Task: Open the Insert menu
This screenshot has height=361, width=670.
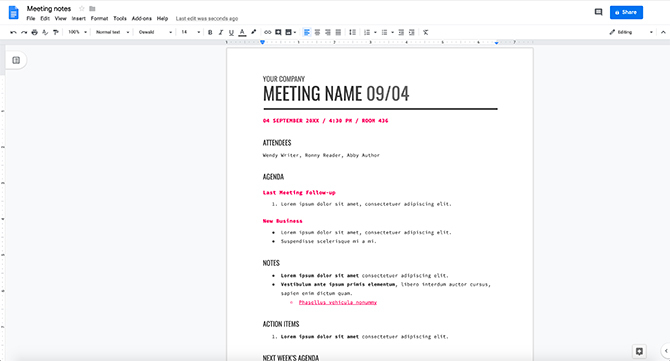Action: pos(79,19)
